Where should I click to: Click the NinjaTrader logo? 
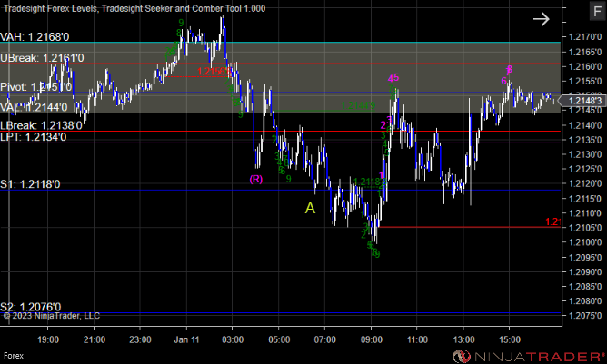point(528,356)
